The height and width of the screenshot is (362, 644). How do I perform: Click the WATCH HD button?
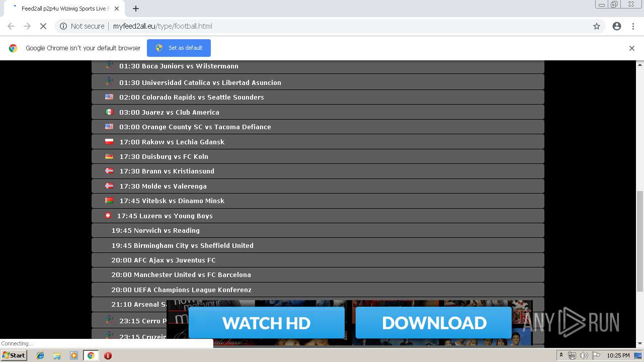point(266,323)
